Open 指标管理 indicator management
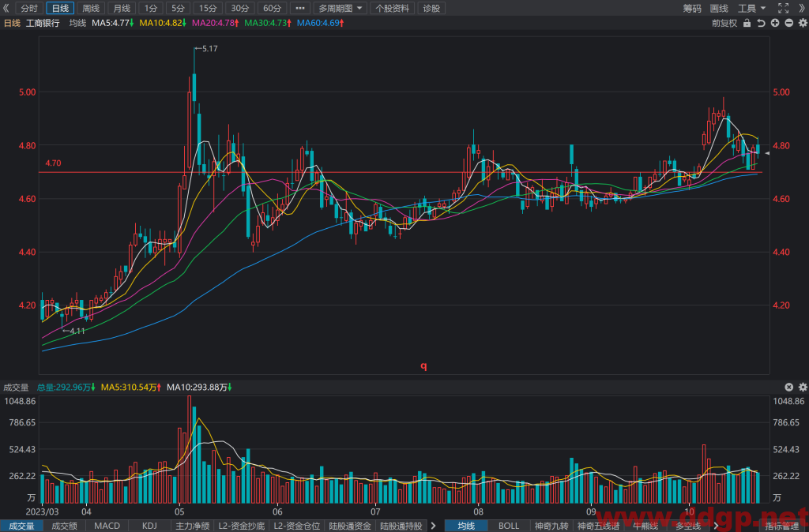This screenshot has width=809, height=532. click(x=782, y=526)
